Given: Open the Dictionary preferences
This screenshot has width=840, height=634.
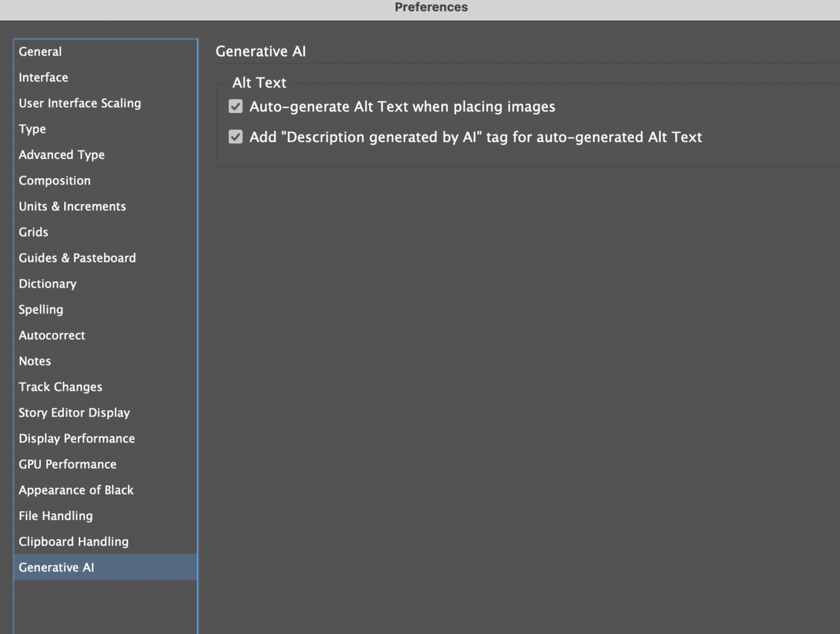Looking at the screenshot, I should point(48,284).
